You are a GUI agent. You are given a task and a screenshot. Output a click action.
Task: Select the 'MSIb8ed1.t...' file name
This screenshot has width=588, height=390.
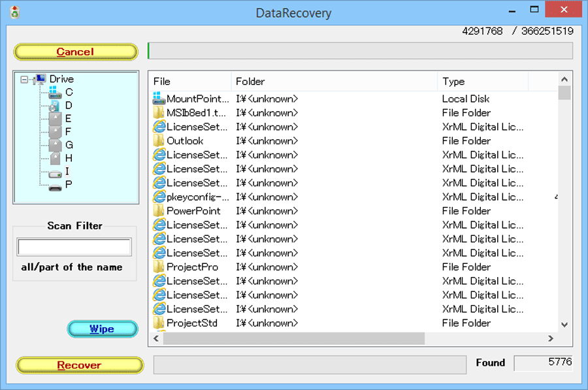196,113
